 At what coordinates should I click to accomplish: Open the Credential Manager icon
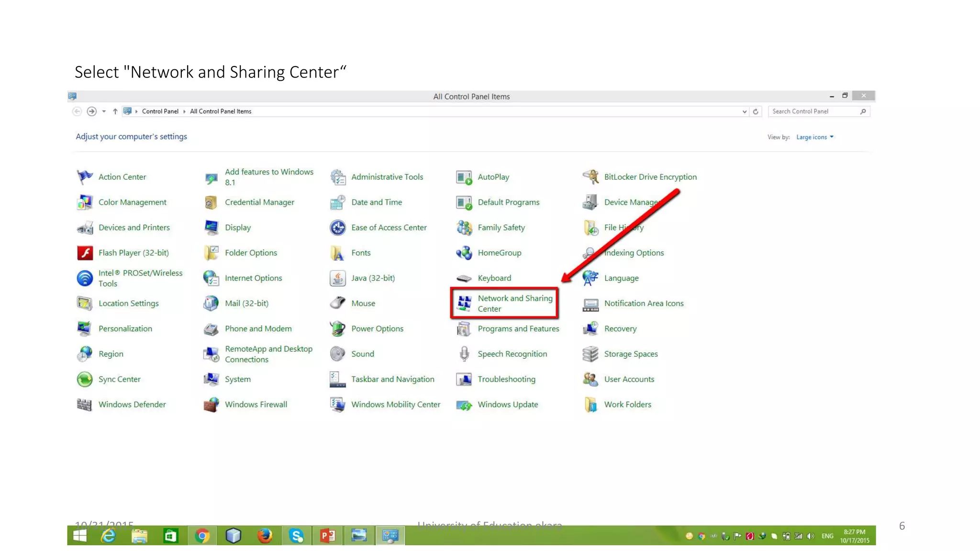[211, 202]
